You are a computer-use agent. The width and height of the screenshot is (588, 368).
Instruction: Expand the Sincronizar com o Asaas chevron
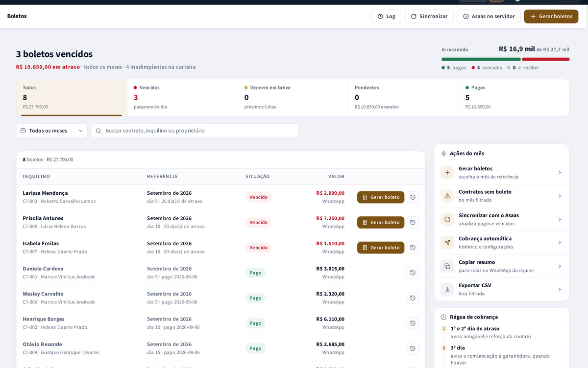(x=560, y=219)
